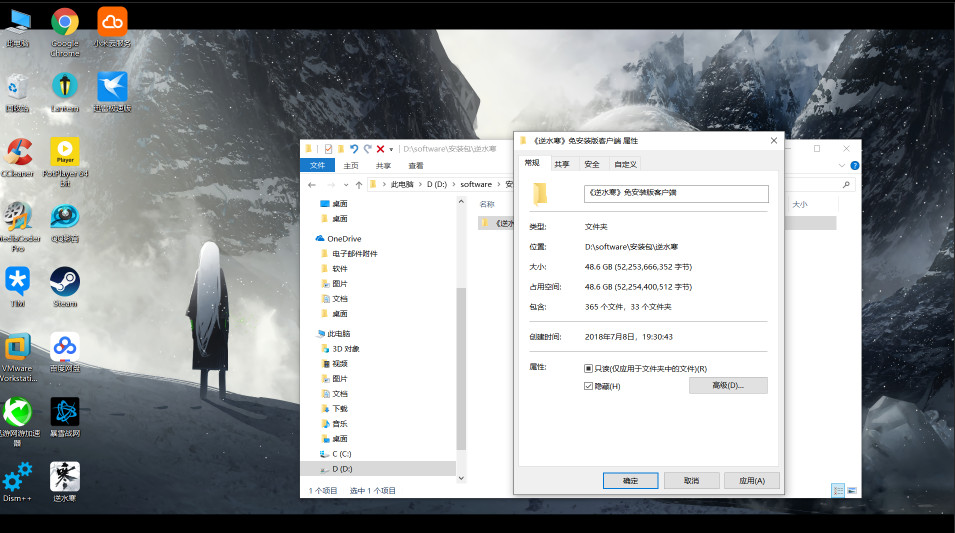
Task: Expand breadcrumb chevron after D (D:)
Action: 454,185
